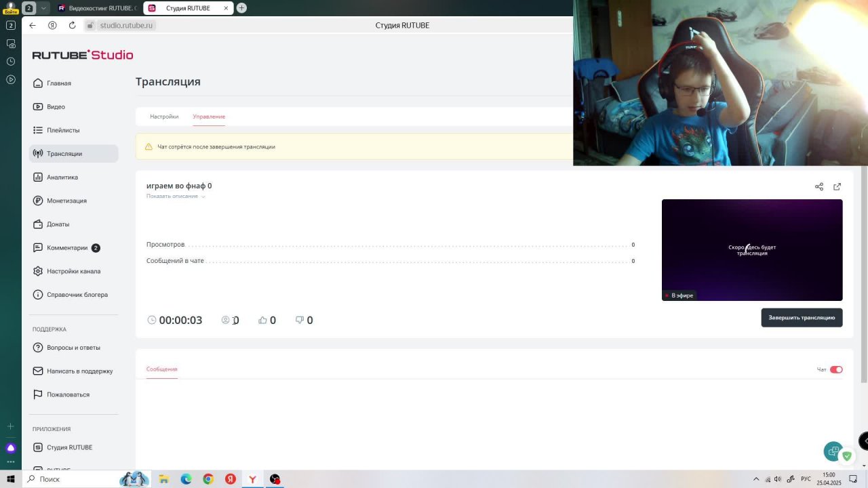Click the taskbar clock showing 15:00

pyautogui.click(x=829, y=479)
